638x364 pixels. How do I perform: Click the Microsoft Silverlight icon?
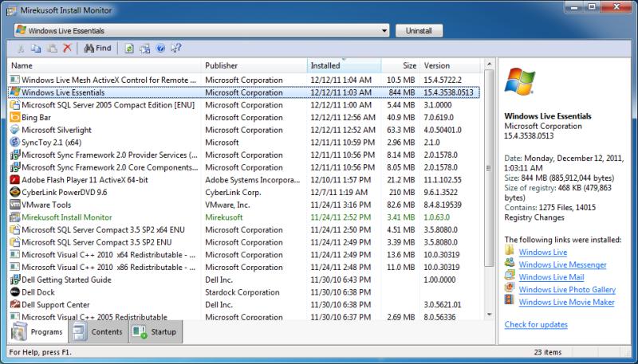pos(15,130)
